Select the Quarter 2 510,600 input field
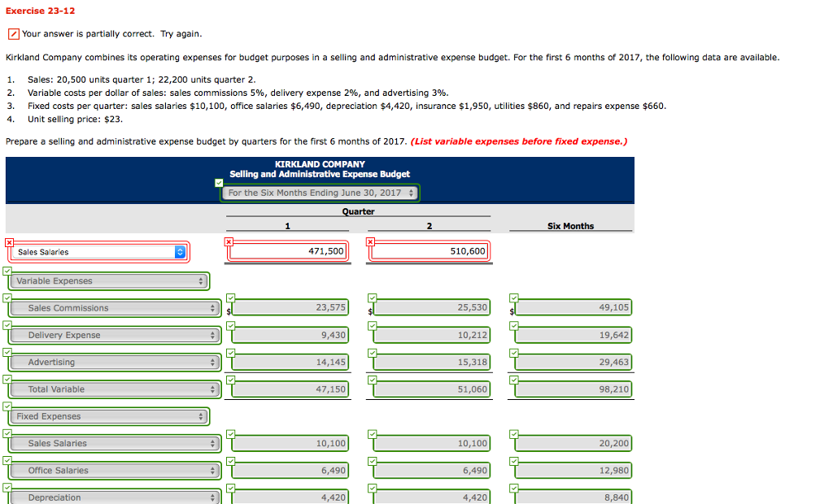 tap(430, 251)
